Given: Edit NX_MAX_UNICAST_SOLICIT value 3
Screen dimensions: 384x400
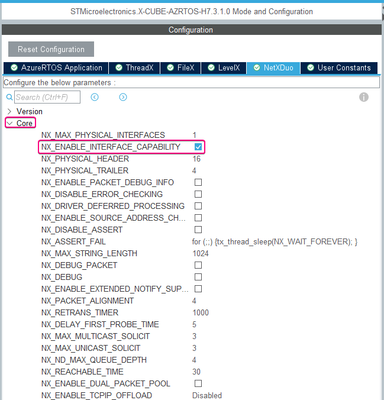Looking at the screenshot, I should tap(194, 348).
